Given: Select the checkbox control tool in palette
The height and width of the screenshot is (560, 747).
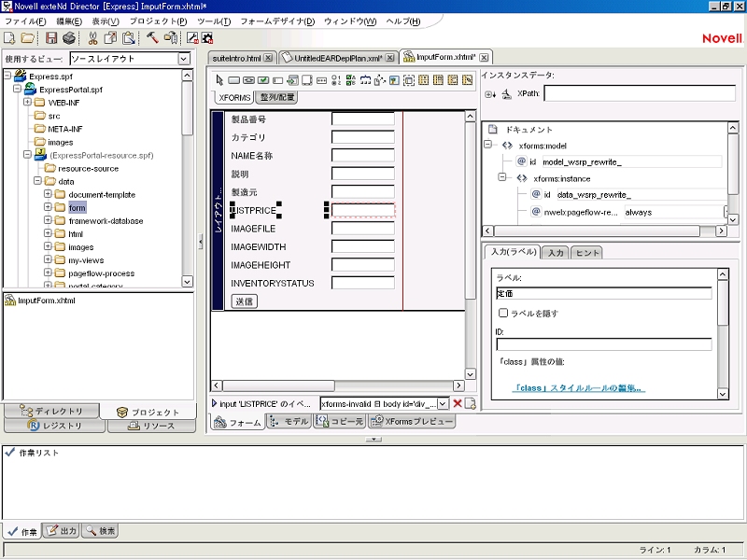Looking at the screenshot, I should [x=263, y=80].
